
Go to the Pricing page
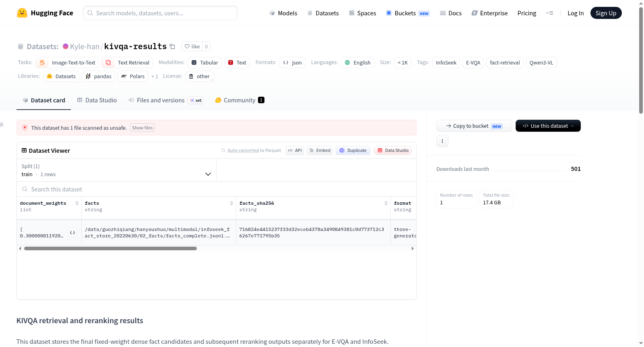coord(527,13)
